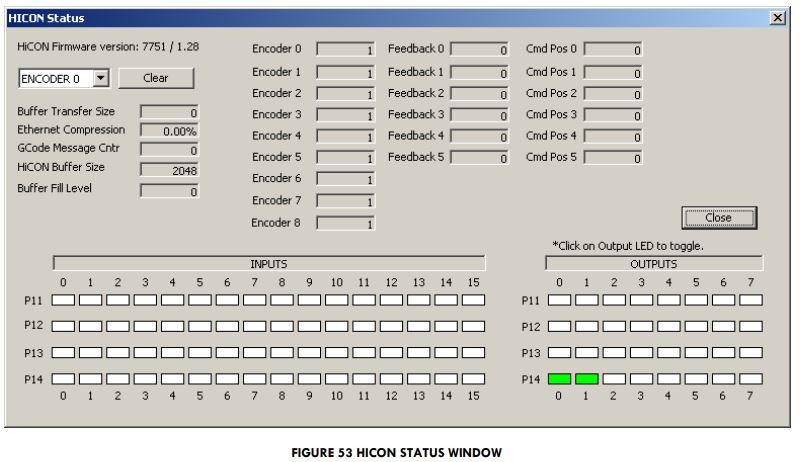Toggle output LED P11 bit 0

point(560,299)
